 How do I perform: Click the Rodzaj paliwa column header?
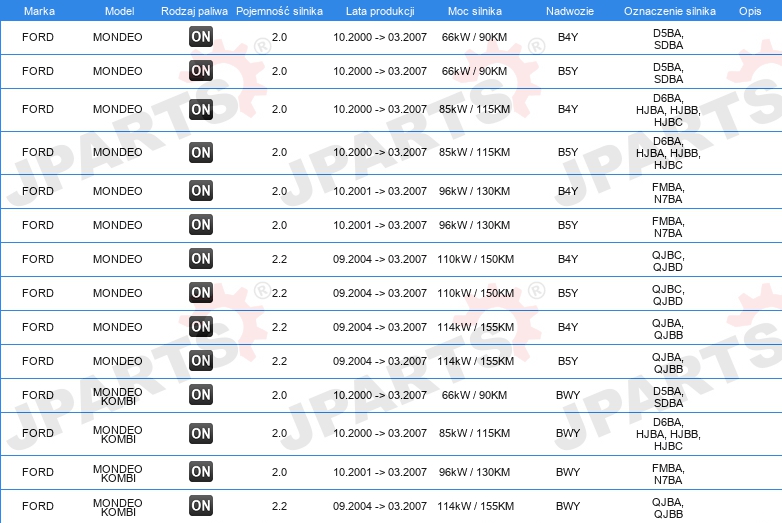[x=195, y=11]
